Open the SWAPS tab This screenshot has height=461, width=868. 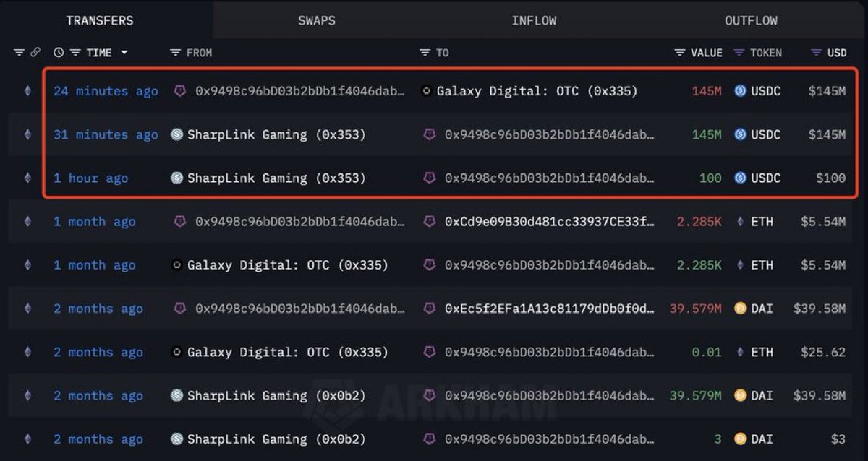pyautogui.click(x=317, y=20)
